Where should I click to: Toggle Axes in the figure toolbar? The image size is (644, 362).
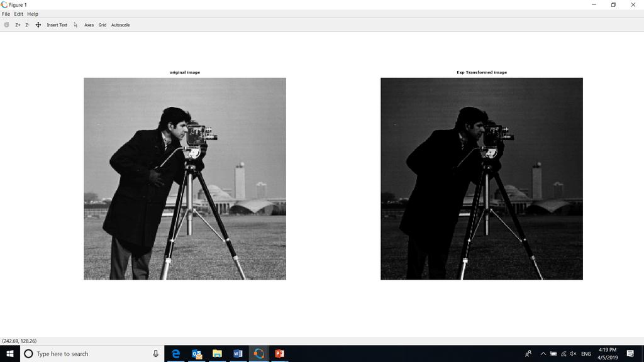[x=89, y=25]
